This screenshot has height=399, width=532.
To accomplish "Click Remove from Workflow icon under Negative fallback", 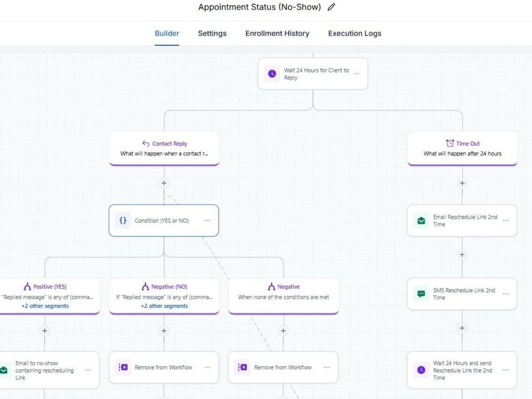I will (x=242, y=367).
